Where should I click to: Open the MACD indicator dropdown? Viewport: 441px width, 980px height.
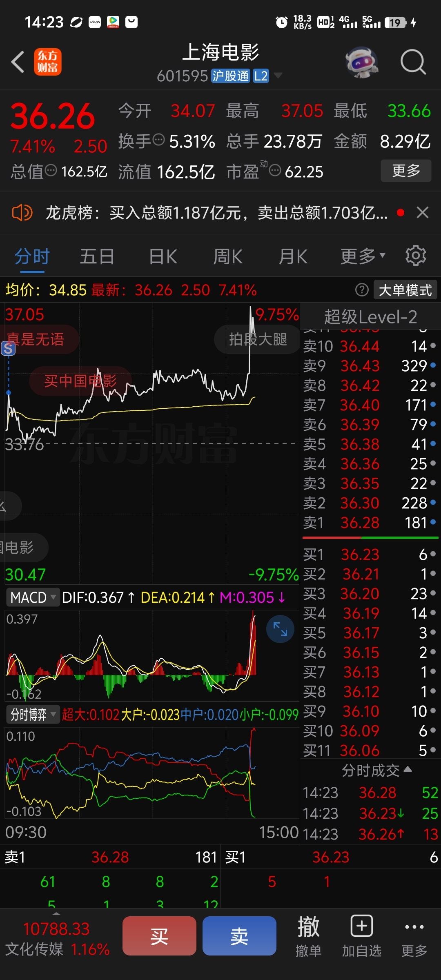[33, 597]
